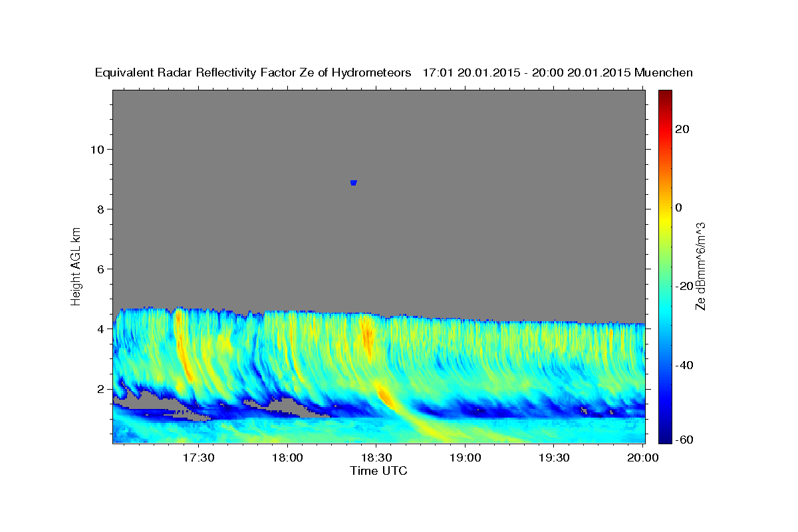Click the '20:00' time tick label
798x532 pixels.
(643, 458)
